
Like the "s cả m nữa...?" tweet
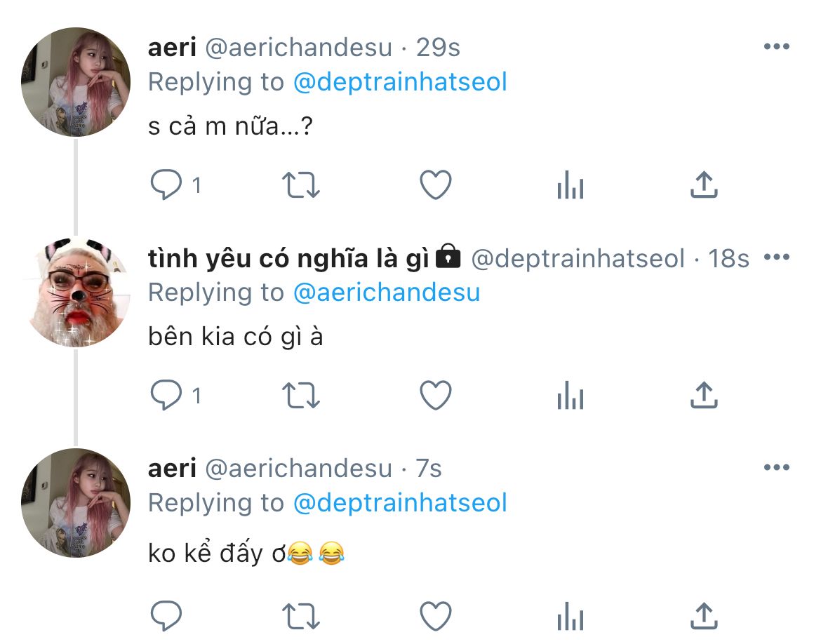click(x=435, y=186)
